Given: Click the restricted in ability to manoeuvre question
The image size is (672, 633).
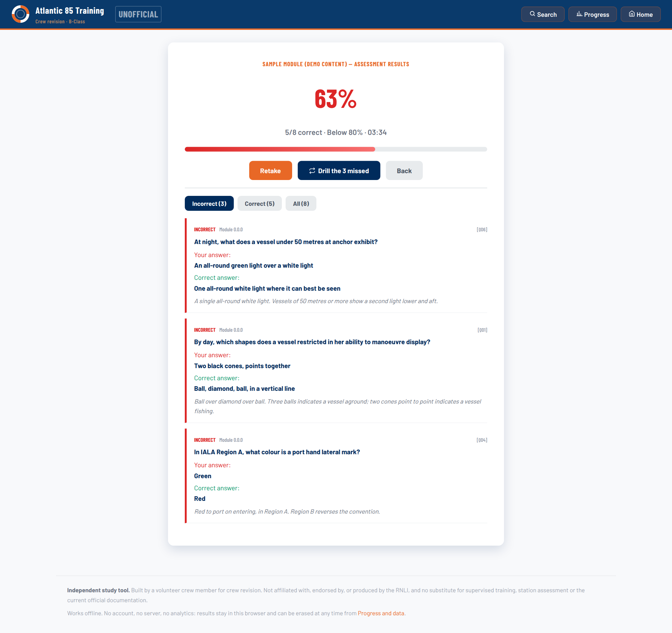Looking at the screenshot, I should 312,342.
